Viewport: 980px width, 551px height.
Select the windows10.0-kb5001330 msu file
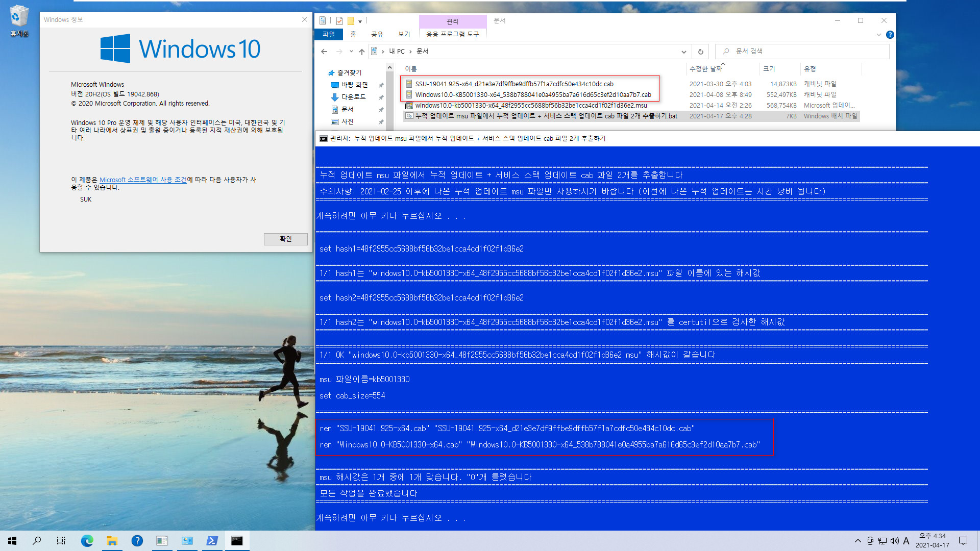pos(531,106)
